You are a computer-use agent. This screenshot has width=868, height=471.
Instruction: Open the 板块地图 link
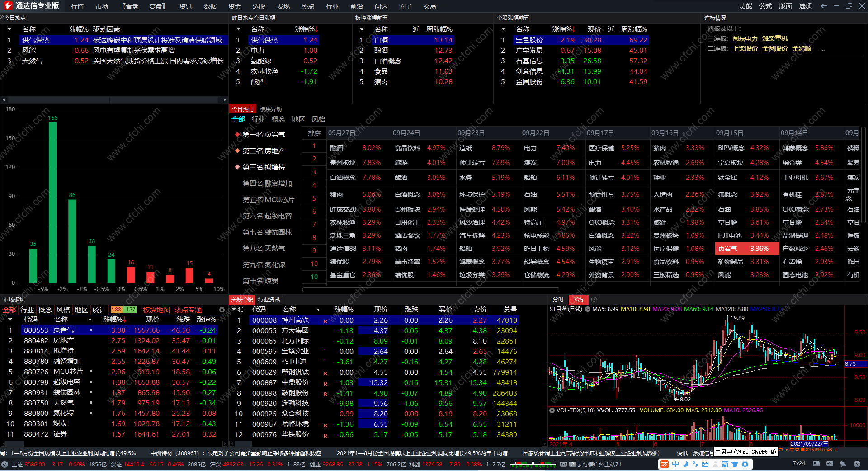point(156,310)
